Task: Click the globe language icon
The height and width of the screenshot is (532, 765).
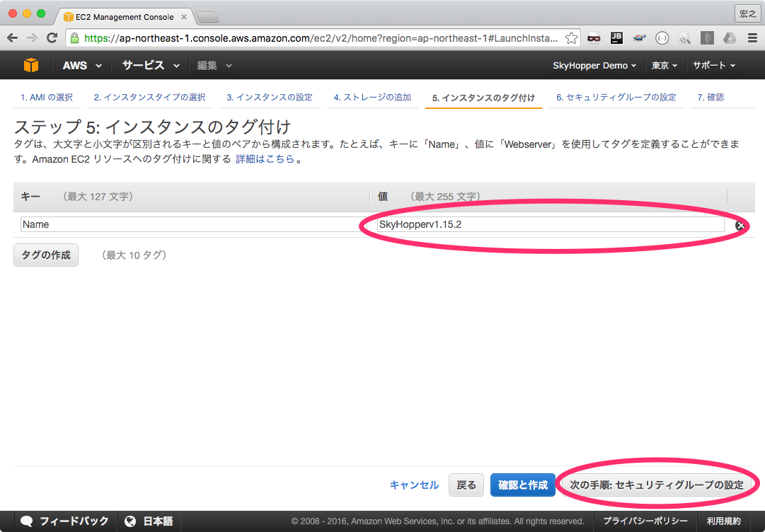Action: 130,521
